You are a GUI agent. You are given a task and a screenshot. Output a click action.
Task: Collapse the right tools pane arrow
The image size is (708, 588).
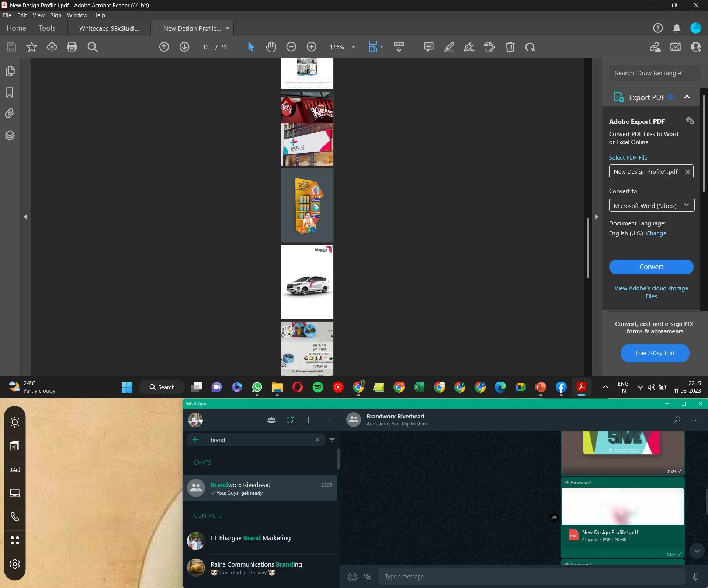pyautogui.click(x=596, y=217)
